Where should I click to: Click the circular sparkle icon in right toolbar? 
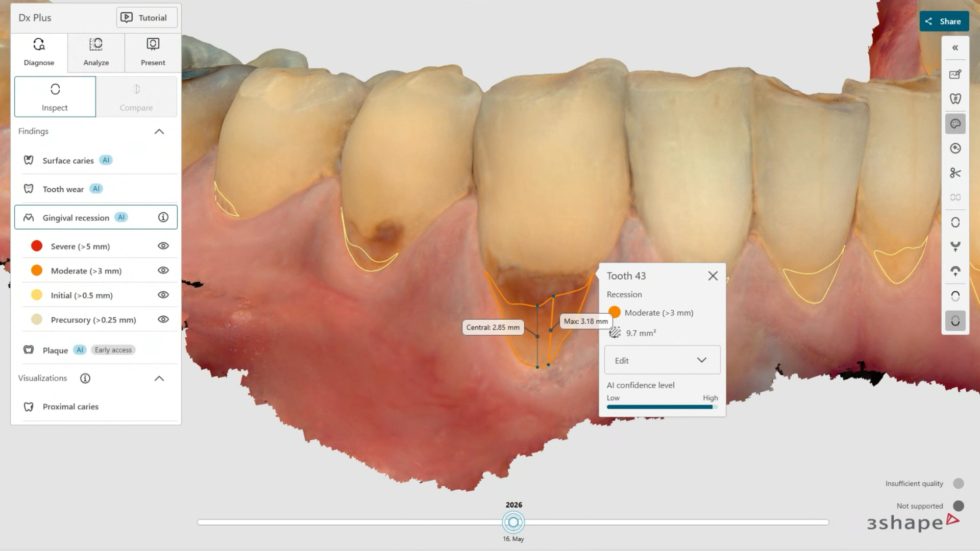(x=955, y=148)
